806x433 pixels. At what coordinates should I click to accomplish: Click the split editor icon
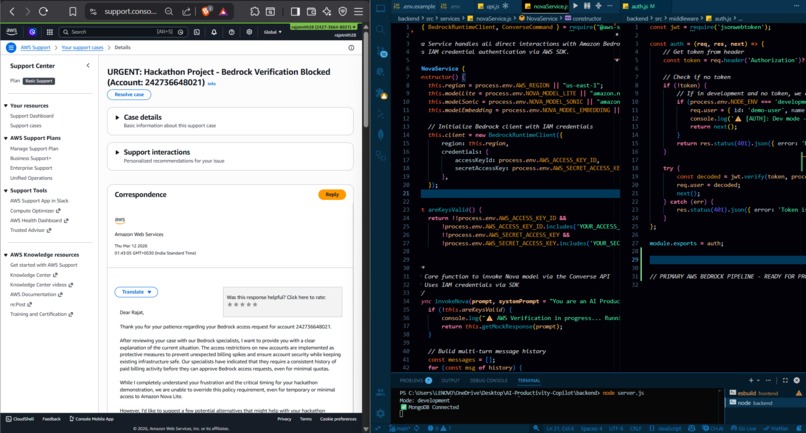coord(587,6)
